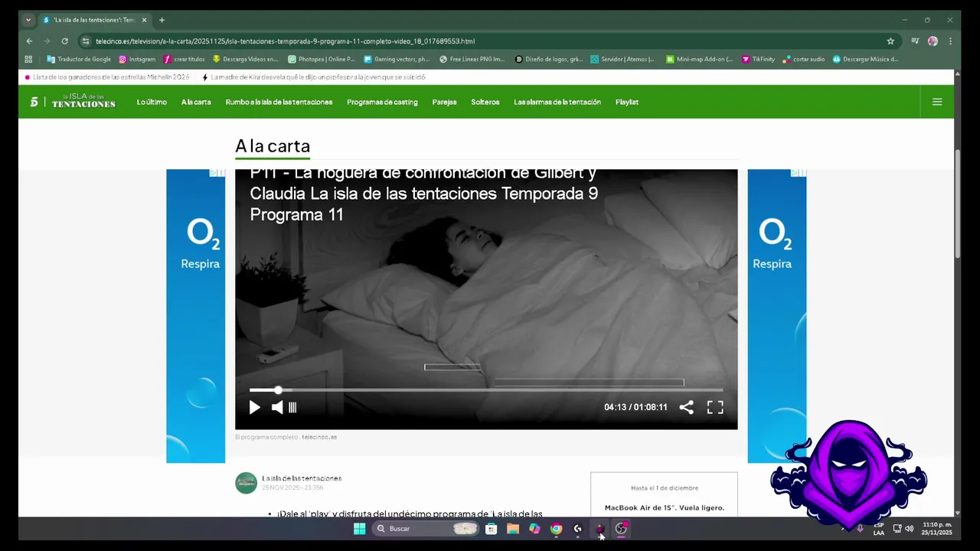Open the cortar audio bookmark
Image resolution: width=980 pixels, height=551 pixels.
pos(804,59)
